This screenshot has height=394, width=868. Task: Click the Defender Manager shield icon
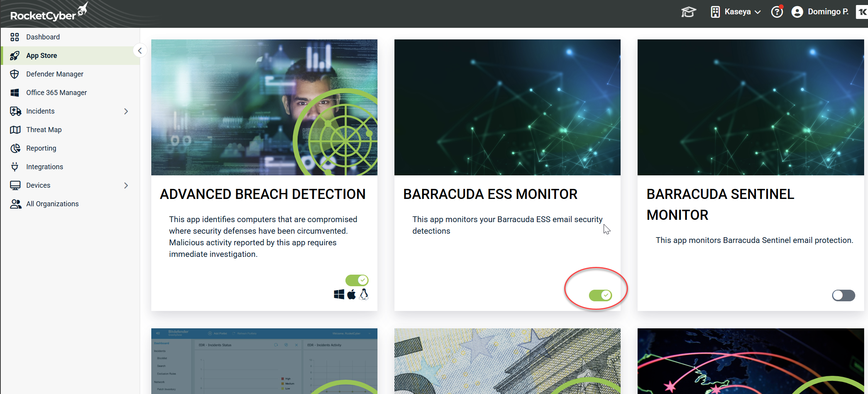point(15,74)
